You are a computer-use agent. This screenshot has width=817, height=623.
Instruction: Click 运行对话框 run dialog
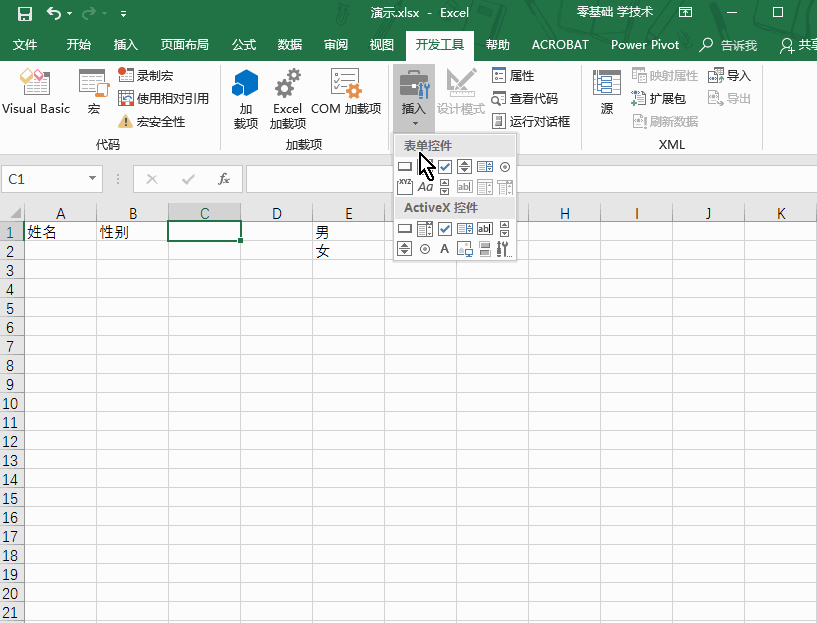point(531,122)
